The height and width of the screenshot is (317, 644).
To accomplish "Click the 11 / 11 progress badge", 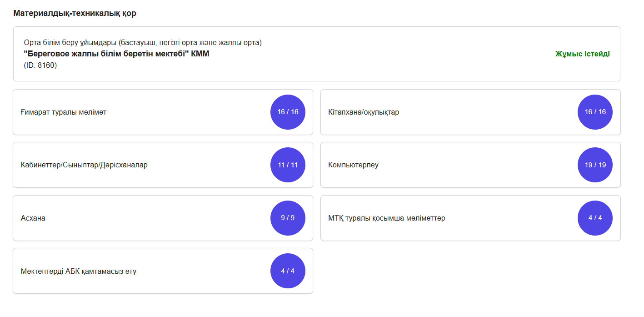I will click(x=288, y=165).
